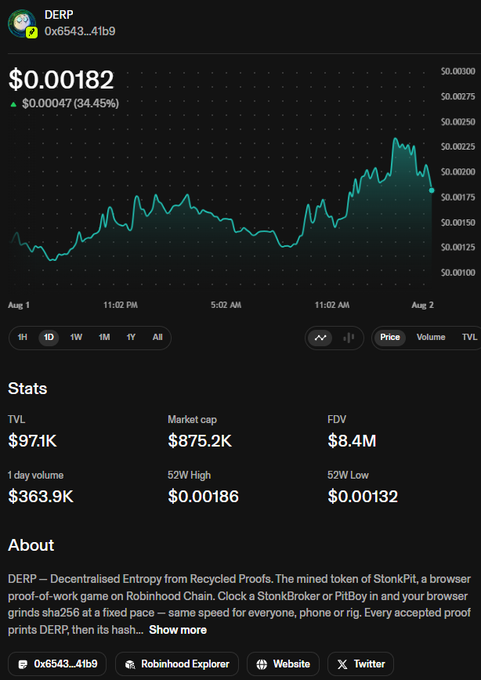Viewport: 481px width, 680px height.
Task: Copy contract address 0x6543...41b9 button
Action: click(x=57, y=664)
